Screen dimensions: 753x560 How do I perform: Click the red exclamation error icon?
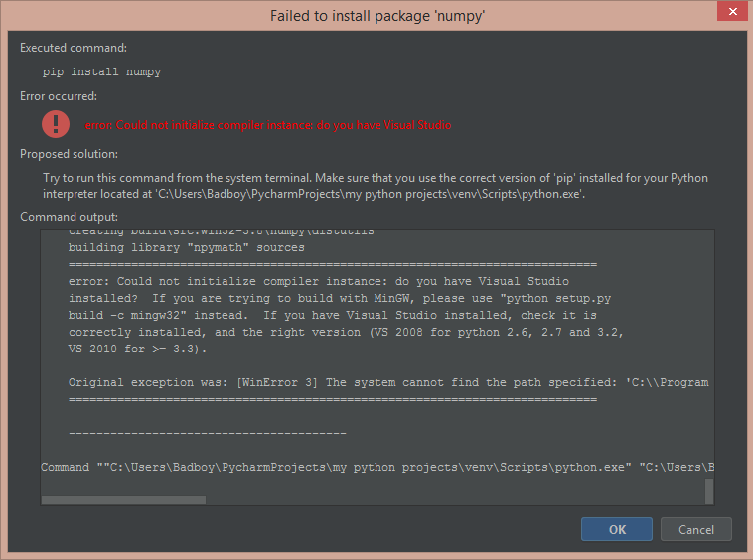point(56,124)
